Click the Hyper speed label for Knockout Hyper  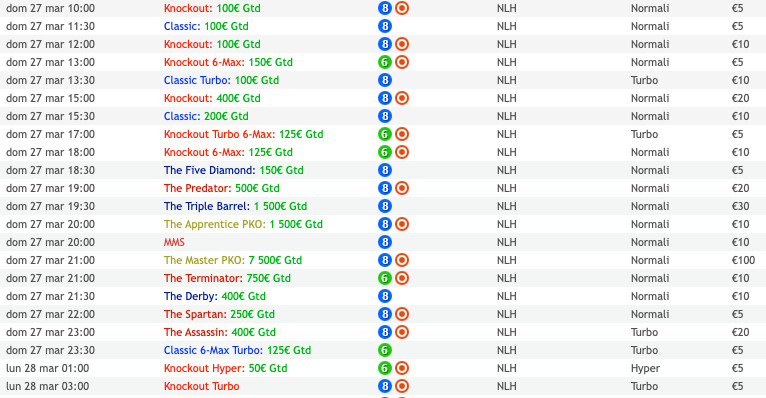pyautogui.click(x=645, y=368)
